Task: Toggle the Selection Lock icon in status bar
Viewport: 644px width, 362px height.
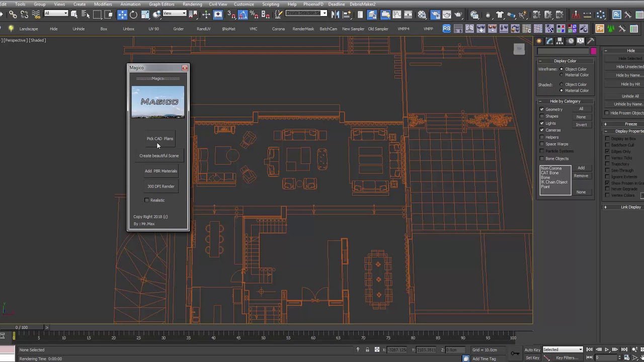Action: [367, 350]
